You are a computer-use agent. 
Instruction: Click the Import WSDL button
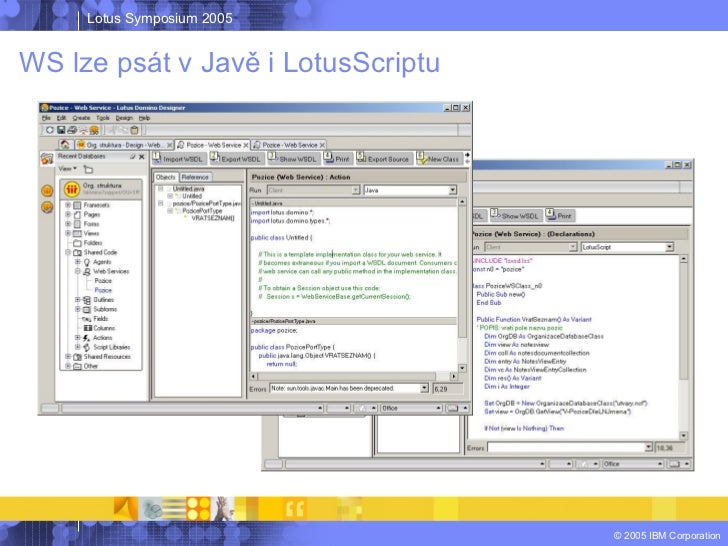click(x=179, y=159)
